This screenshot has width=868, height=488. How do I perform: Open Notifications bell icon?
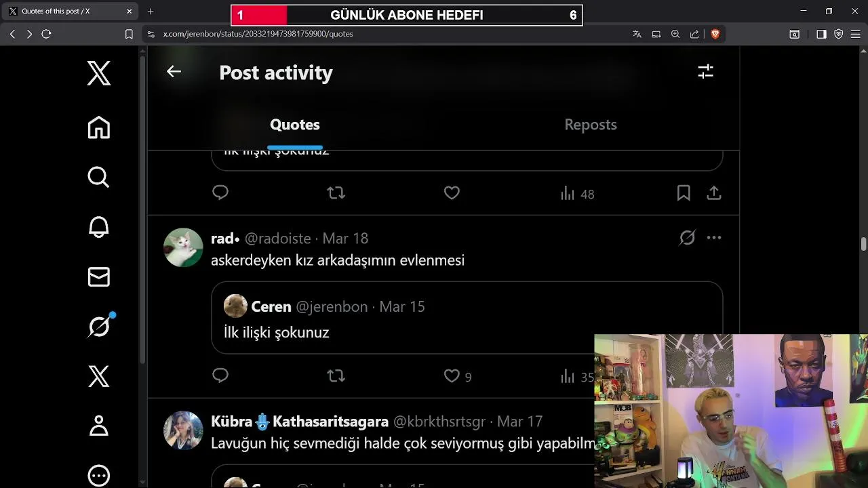coord(99,227)
